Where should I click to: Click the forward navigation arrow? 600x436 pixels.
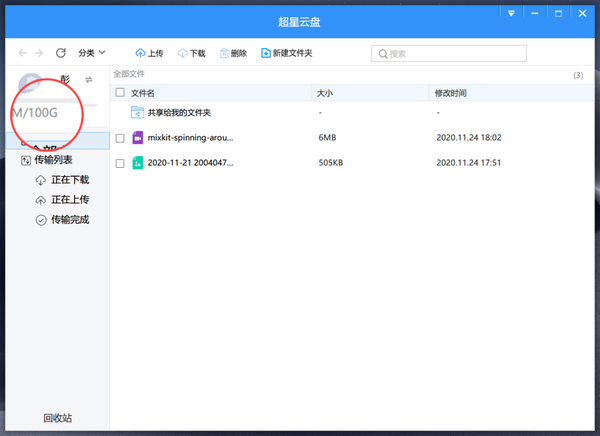(x=39, y=53)
